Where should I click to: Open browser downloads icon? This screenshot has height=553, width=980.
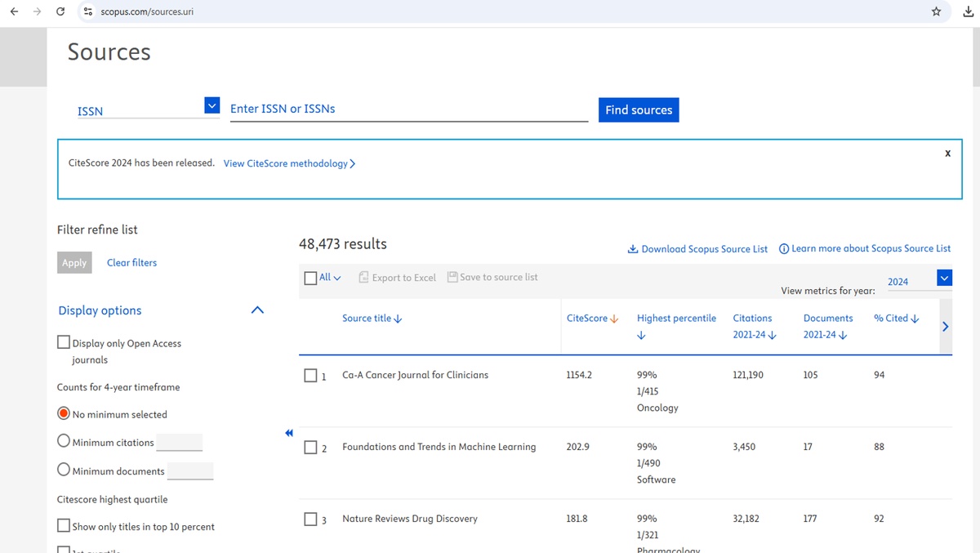pyautogui.click(x=968, y=11)
